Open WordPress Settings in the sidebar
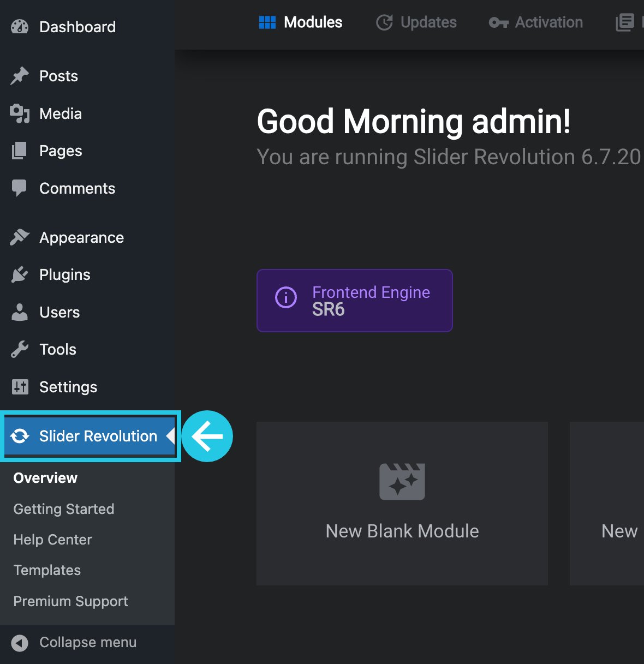This screenshot has height=664, width=644. 87,387
